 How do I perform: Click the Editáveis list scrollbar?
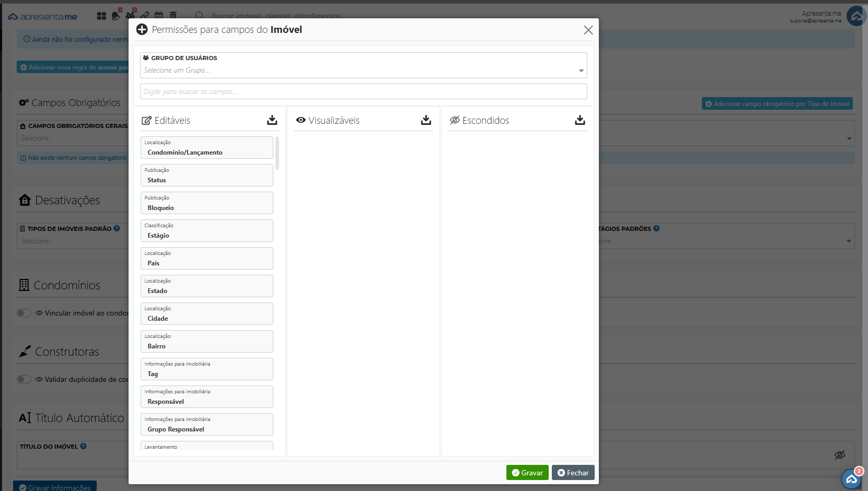click(x=277, y=153)
